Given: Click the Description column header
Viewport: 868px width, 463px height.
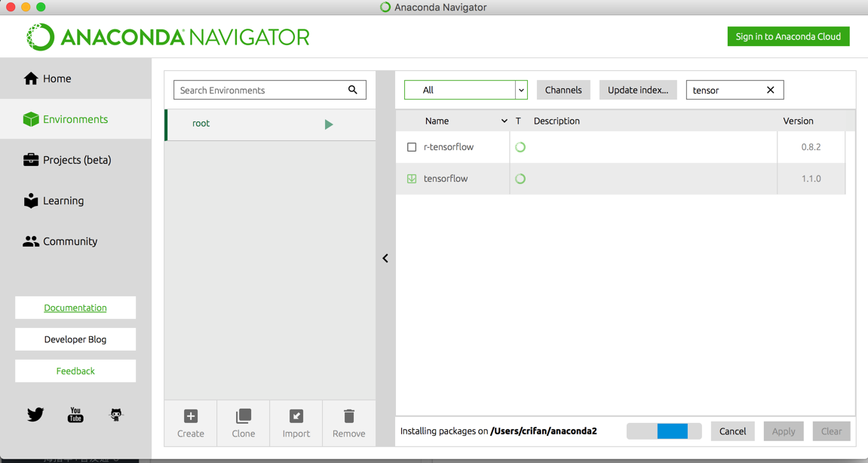Looking at the screenshot, I should click(557, 121).
